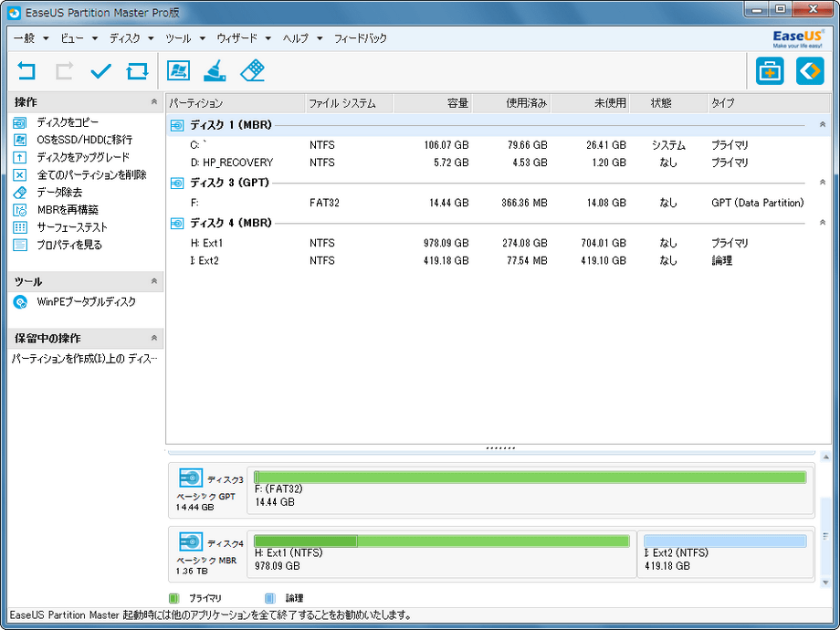Click the disk map scrollbar up arrow

[825, 457]
